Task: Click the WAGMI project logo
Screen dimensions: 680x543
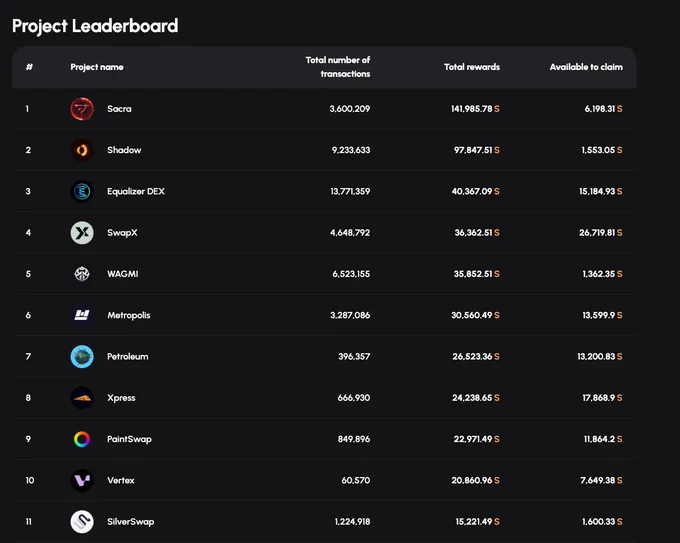Action: point(82,274)
